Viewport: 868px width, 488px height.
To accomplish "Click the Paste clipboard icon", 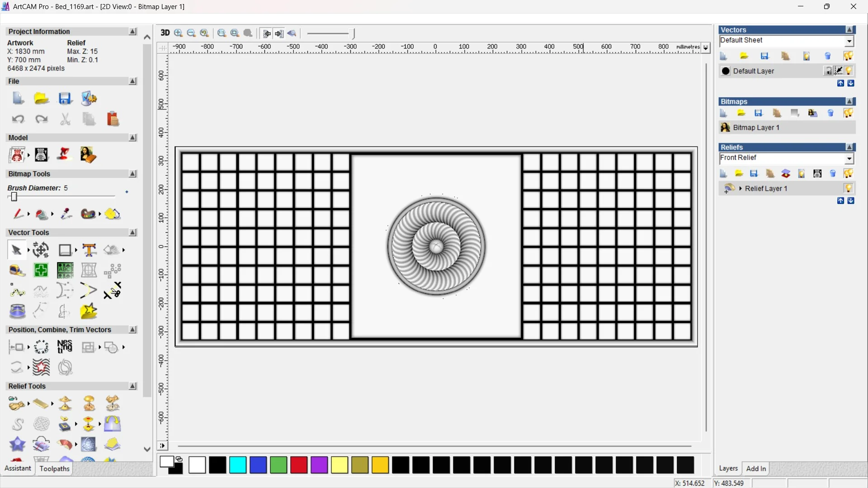I will click(113, 119).
